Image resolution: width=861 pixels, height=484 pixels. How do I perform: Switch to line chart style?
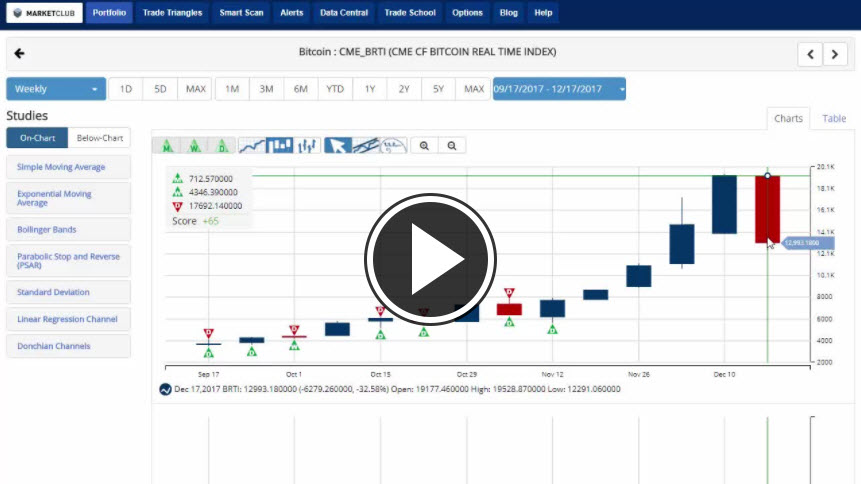(252, 146)
